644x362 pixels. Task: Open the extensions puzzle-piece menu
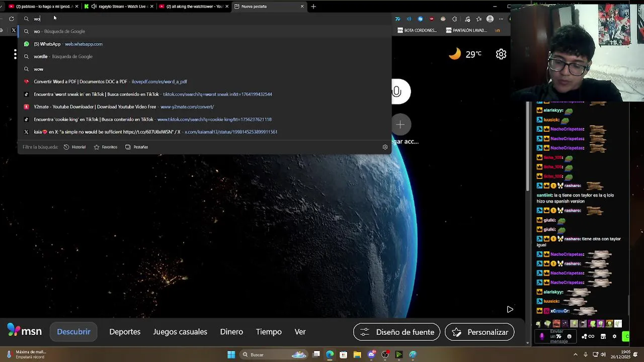pos(455,19)
